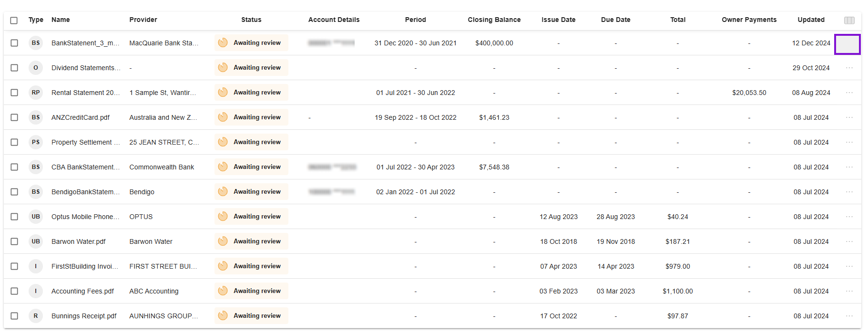This screenshot has height=335, width=868.
Task: Expand actions menu for Rental Statement row
Action: tap(849, 93)
